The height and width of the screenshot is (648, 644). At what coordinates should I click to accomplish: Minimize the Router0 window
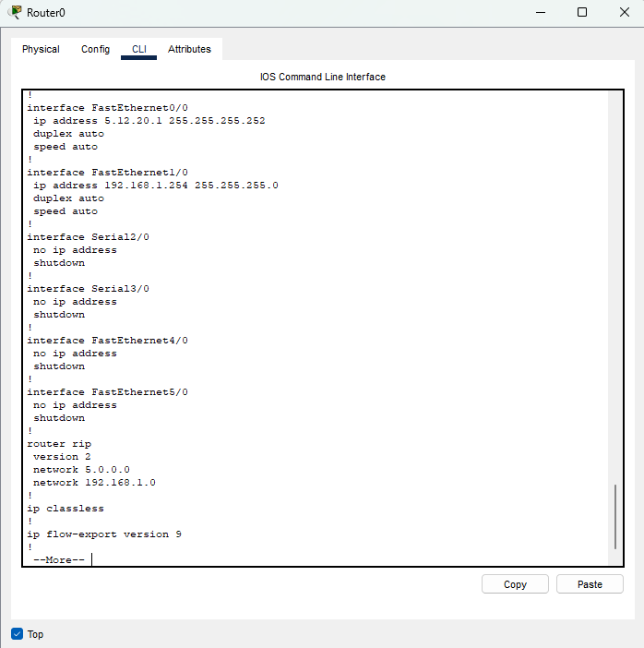point(541,12)
